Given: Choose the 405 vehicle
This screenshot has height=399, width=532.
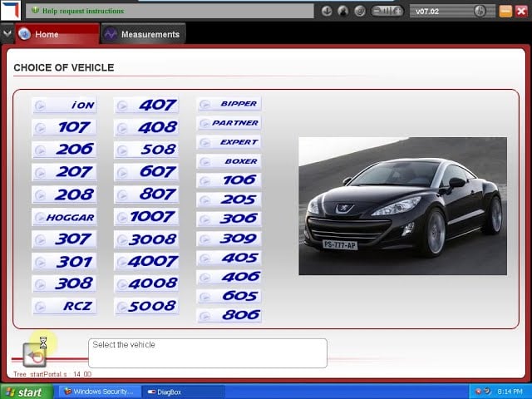Looking at the screenshot, I should click(229, 258).
